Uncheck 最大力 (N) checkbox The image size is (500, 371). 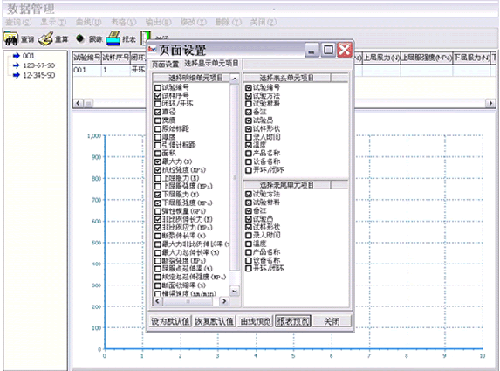pyautogui.click(x=158, y=162)
